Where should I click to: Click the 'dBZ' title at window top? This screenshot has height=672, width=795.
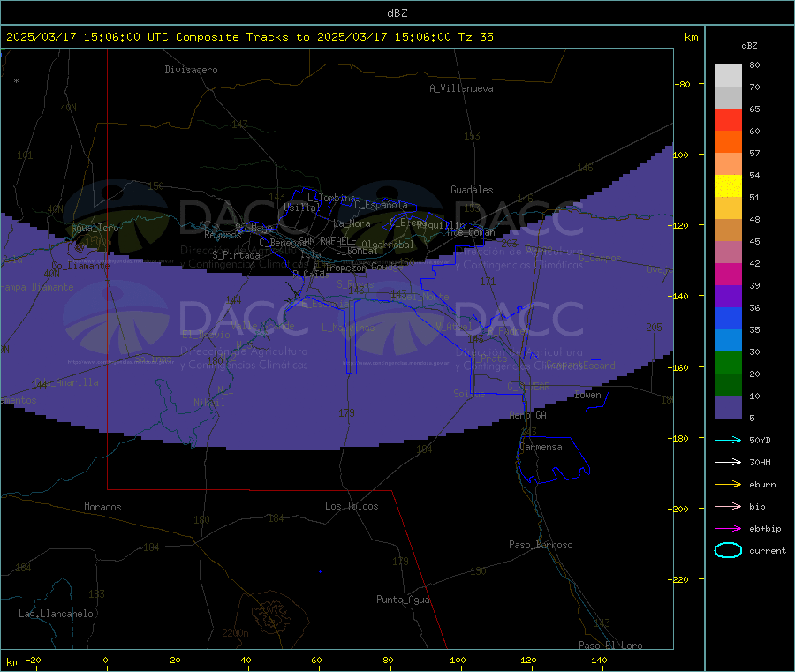click(397, 13)
